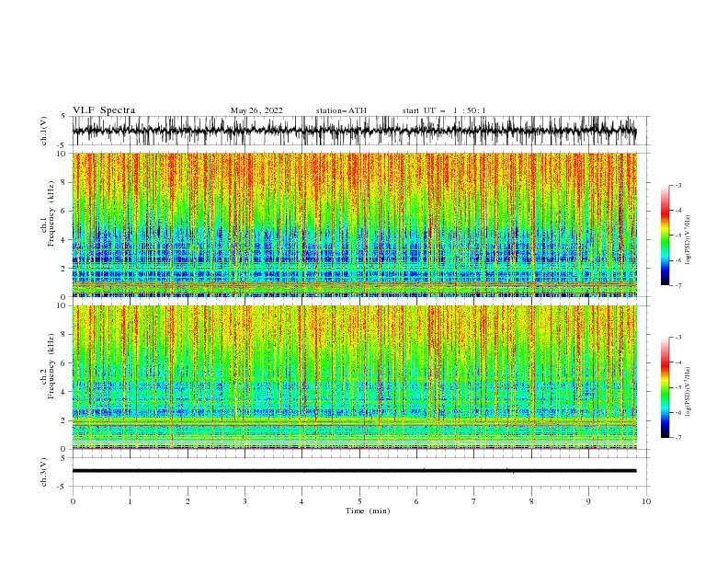Click the "8" time axis tick label

click(x=531, y=501)
